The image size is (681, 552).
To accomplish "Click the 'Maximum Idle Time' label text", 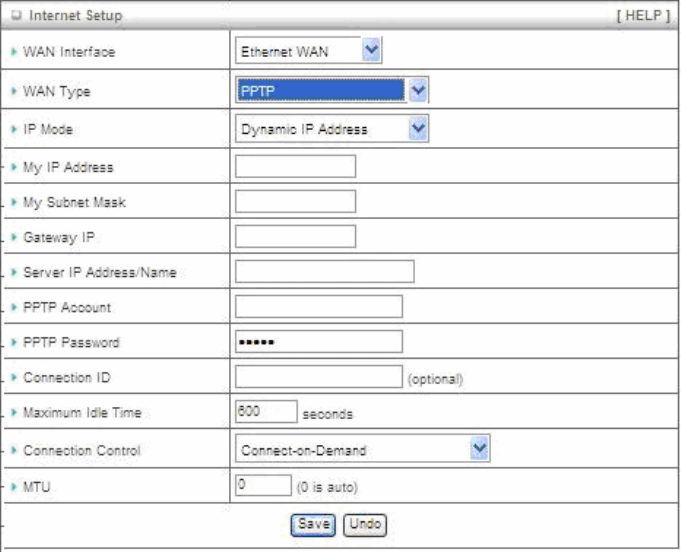I will point(83,412).
